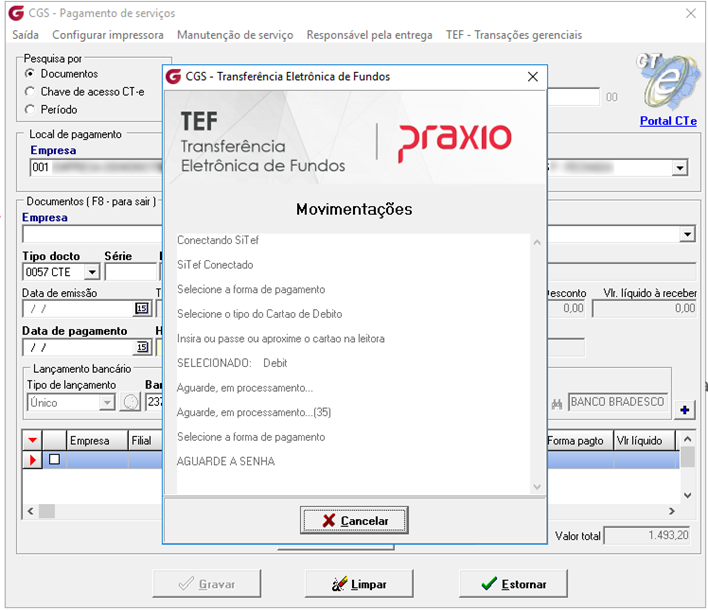
Task: Click the CGS application logo in title bar
Action: (x=17, y=13)
